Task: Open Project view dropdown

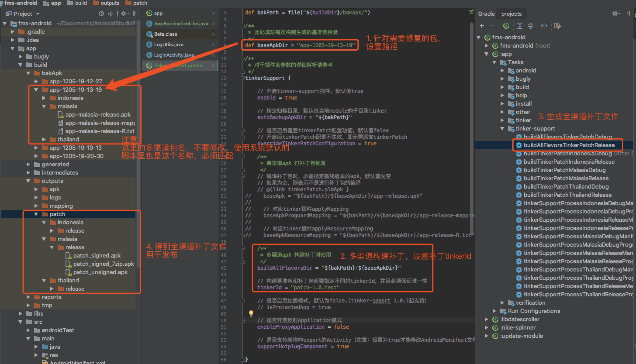Action: pos(38,14)
